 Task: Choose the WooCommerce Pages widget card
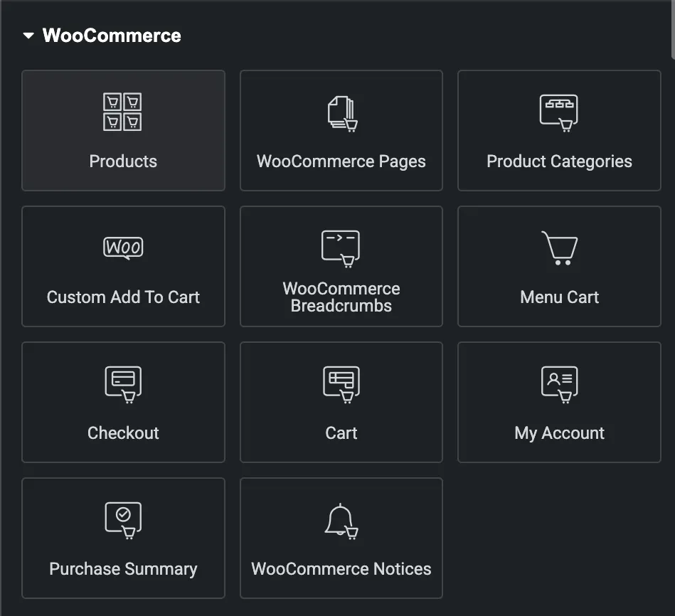click(x=341, y=130)
